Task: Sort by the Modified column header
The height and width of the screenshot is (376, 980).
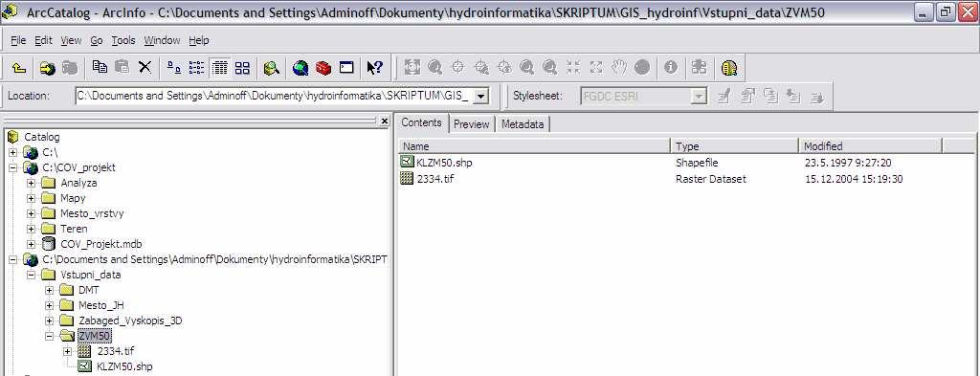Action: pos(870,146)
